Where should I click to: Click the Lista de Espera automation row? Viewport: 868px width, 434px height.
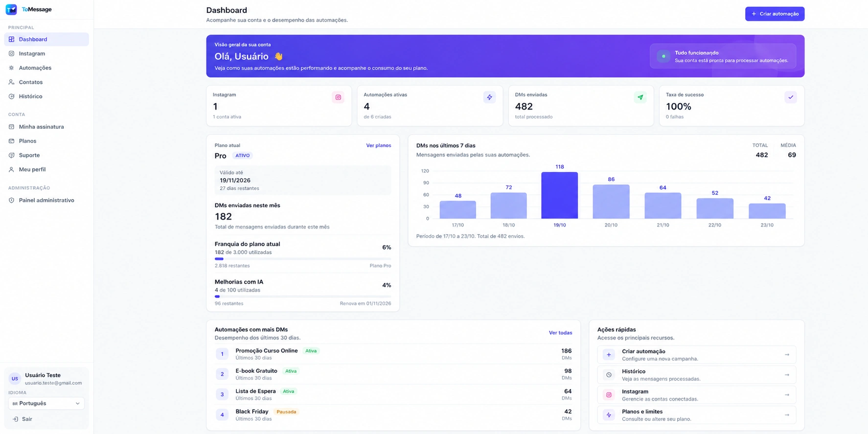[x=393, y=394]
